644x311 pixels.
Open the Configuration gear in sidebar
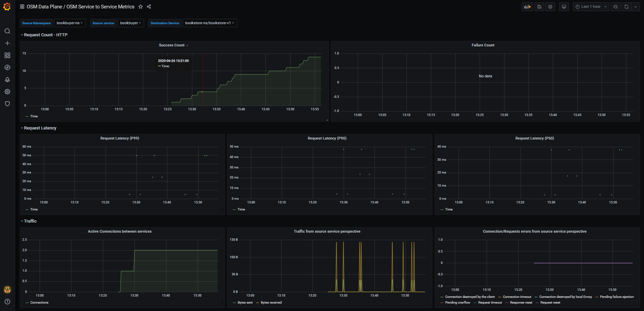pyautogui.click(x=7, y=92)
